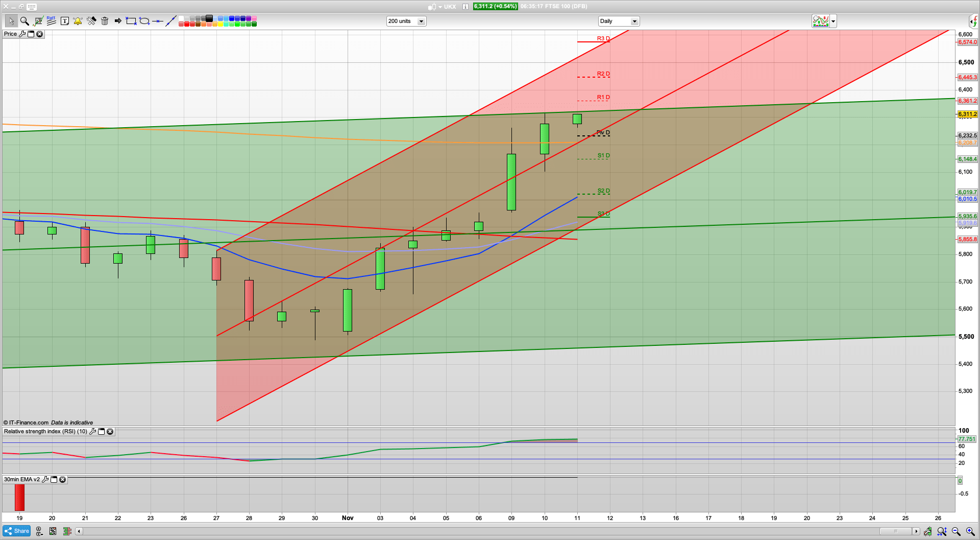
Task: Select the rectangle drawing tool
Action: tap(131, 21)
